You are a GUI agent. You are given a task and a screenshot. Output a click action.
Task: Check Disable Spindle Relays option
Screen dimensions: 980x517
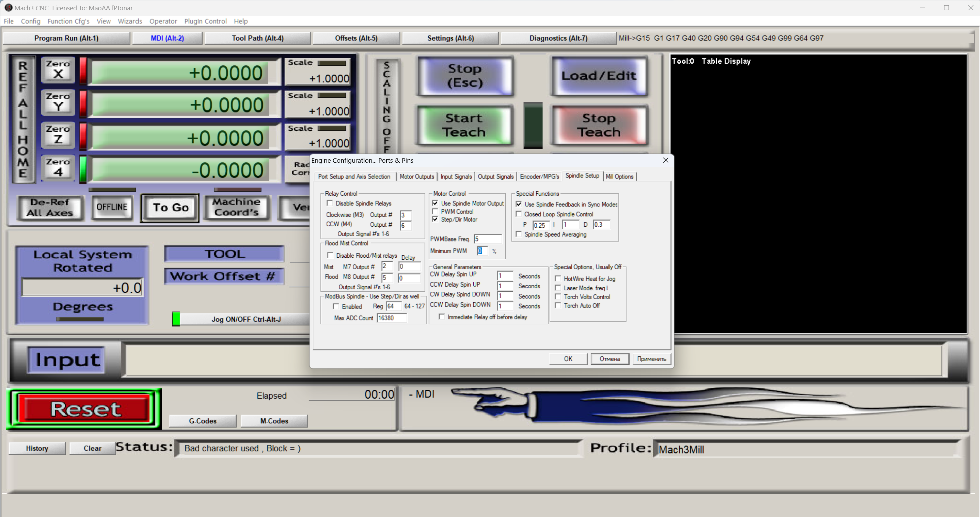(330, 203)
